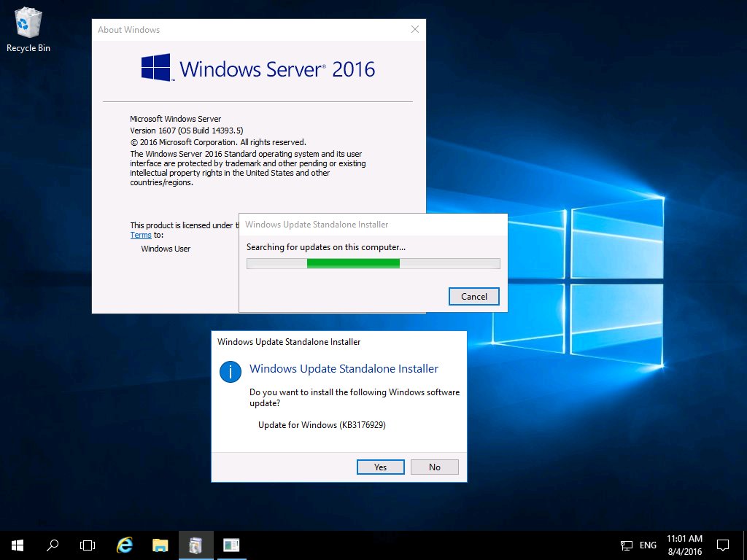747x560 pixels.
Task: Click the network status tray icon
Action: [x=625, y=545]
